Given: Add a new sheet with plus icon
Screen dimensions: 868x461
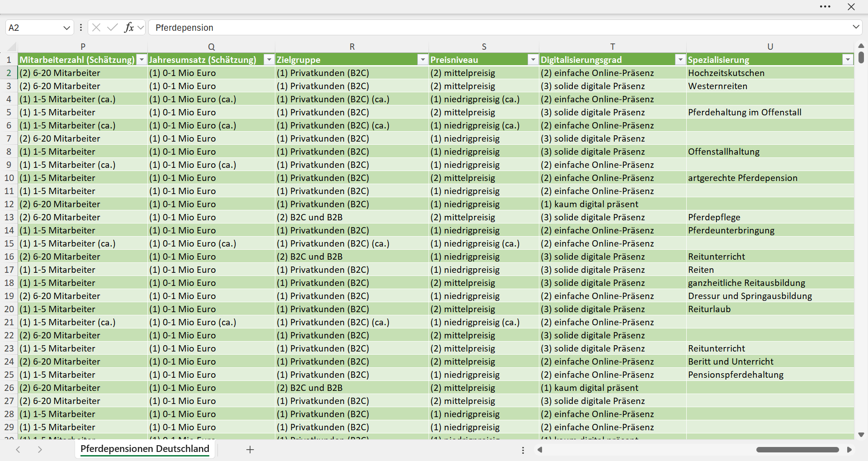Looking at the screenshot, I should point(250,449).
